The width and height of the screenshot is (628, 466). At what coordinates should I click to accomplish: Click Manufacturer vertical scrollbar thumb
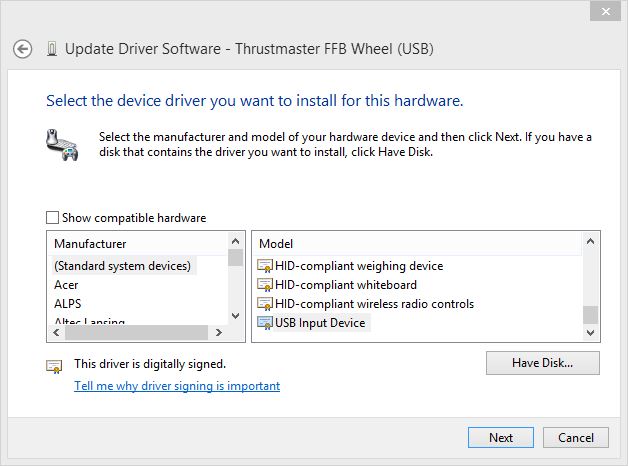(236, 258)
